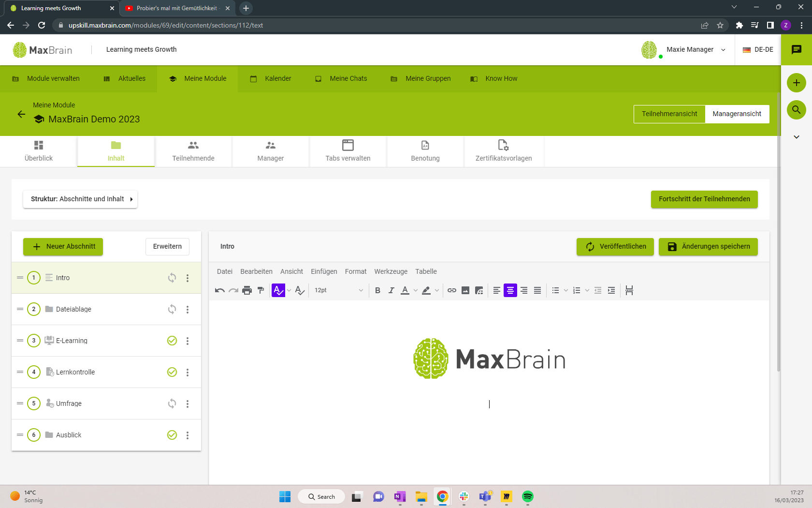The width and height of the screenshot is (812, 508).
Task: Go back with the arrow beside Meine Module
Action: click(x=21, y=114)
